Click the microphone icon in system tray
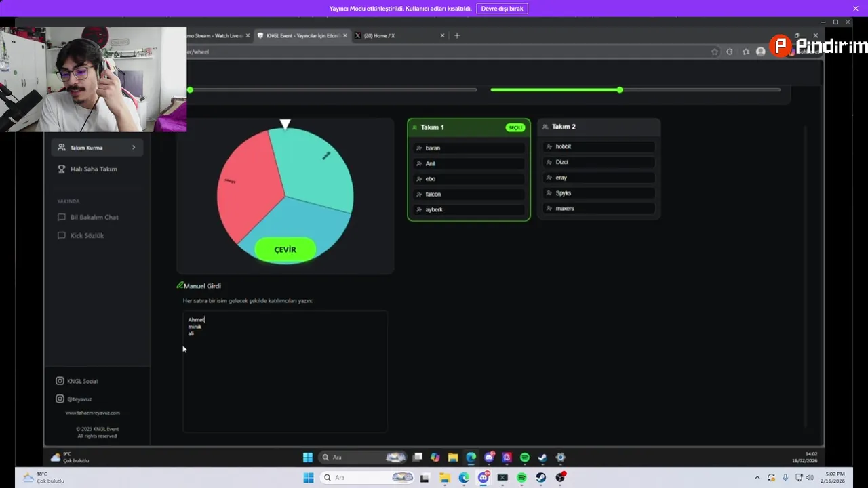 [785, 478]
